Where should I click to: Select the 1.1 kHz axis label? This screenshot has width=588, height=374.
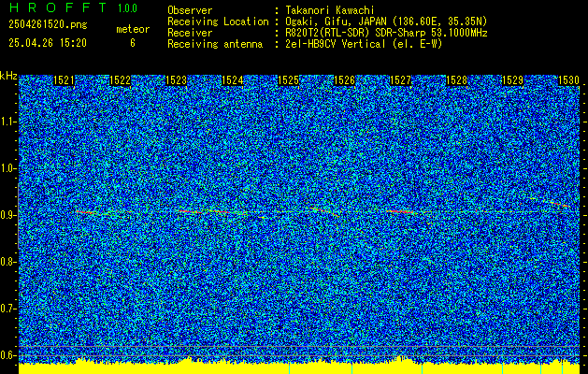(x=7, y=122)
